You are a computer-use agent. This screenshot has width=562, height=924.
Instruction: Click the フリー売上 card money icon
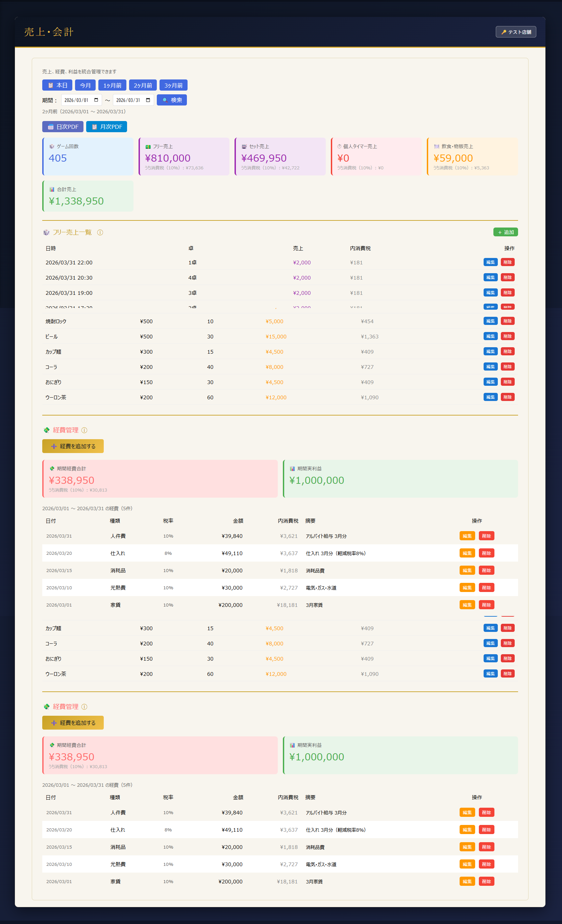pyautogui.click(x=148, y=147)
